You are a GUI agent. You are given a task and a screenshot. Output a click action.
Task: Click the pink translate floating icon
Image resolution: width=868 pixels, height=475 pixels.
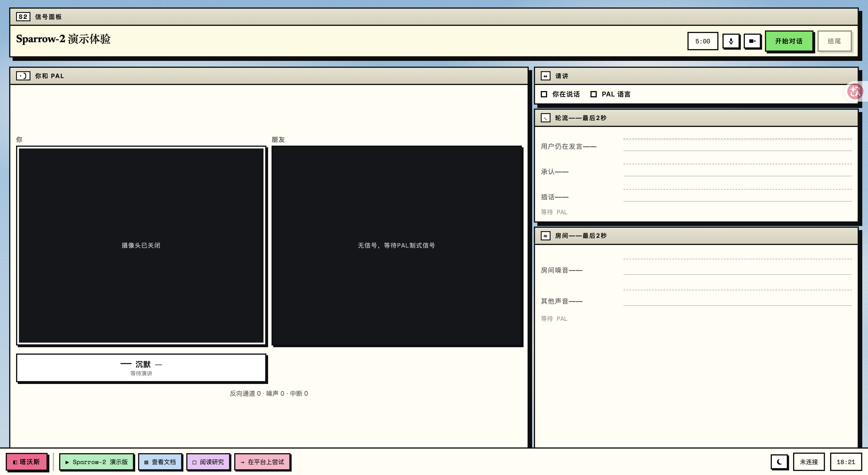[855, 91]
